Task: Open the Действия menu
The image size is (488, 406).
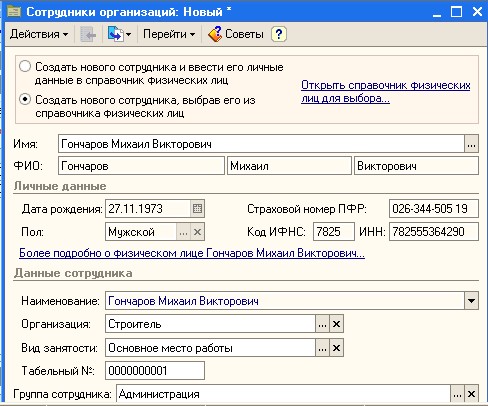Action: tap(39, 34)
